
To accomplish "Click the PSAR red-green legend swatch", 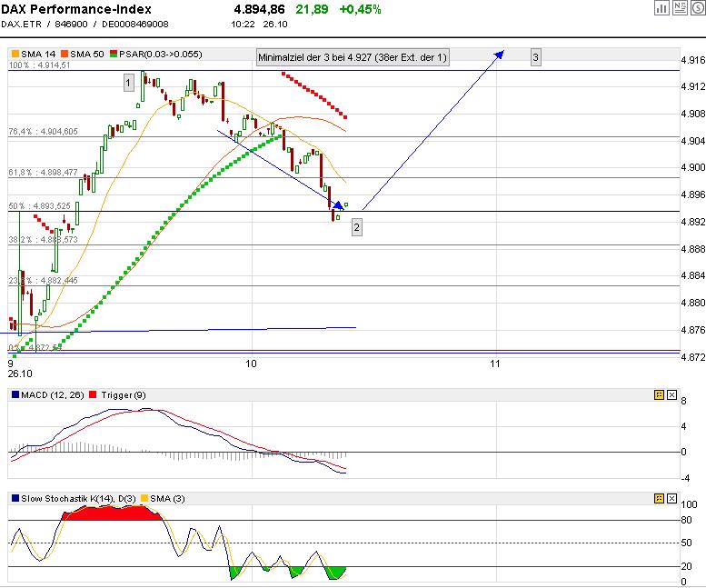I will pos(114,54).
